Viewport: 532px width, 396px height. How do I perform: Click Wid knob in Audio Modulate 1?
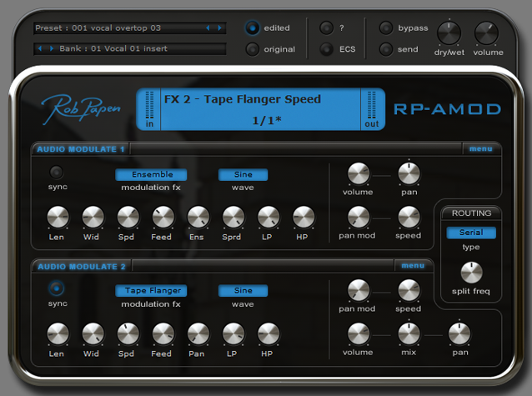point(93,217)
